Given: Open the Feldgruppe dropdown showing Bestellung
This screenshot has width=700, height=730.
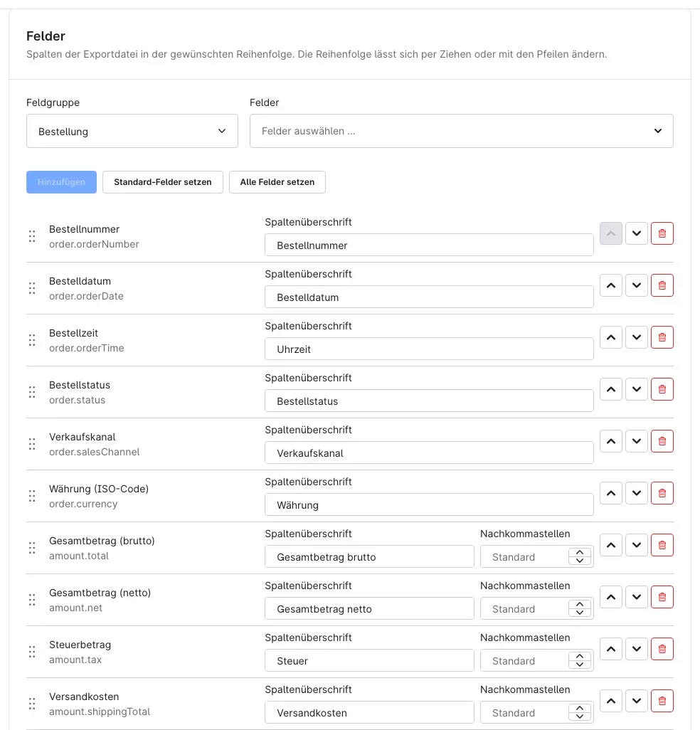Looking at the screenshot, I should click(x=132, y=132).
